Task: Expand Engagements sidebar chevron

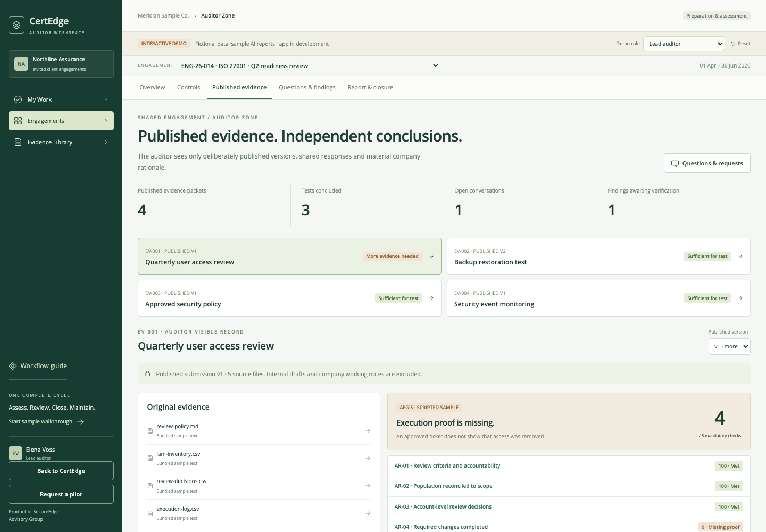Action: [x=106, y=121]
